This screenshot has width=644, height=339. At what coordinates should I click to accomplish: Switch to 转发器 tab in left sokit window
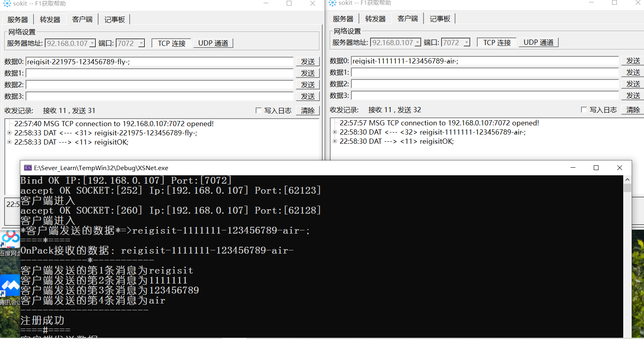50,20
